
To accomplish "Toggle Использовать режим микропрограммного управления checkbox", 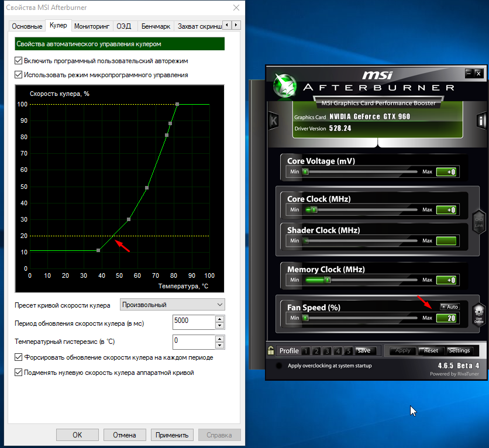I will coord(18,74).
